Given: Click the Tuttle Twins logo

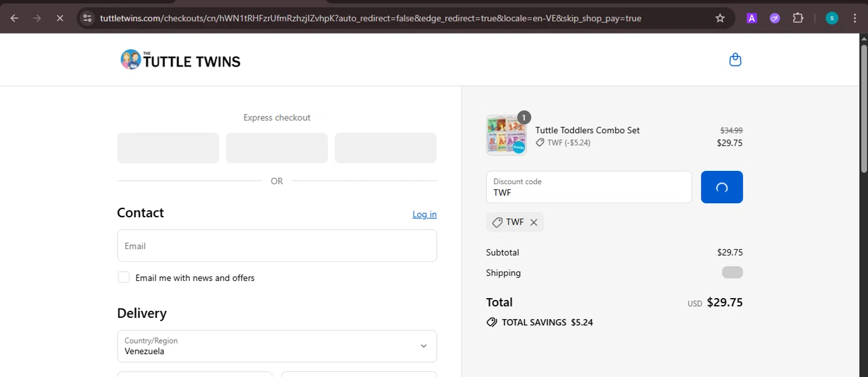Looking at the screenshot, I should point(180,60).
